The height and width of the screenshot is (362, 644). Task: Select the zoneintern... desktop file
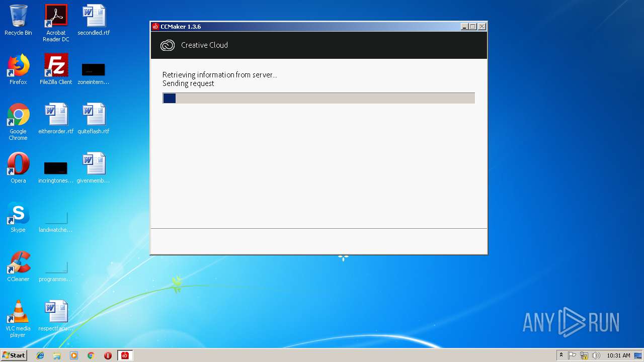[94, 73]
